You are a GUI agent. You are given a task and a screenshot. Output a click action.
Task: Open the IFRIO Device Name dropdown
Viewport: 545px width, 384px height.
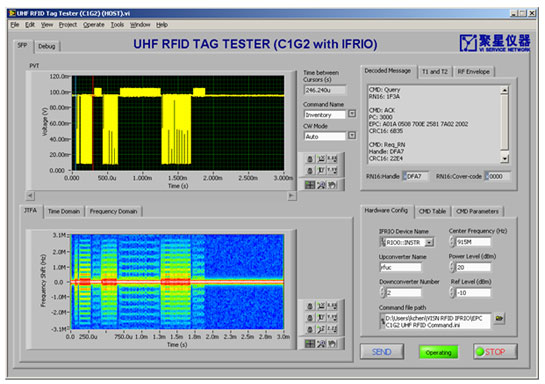[x=429, y=242]
